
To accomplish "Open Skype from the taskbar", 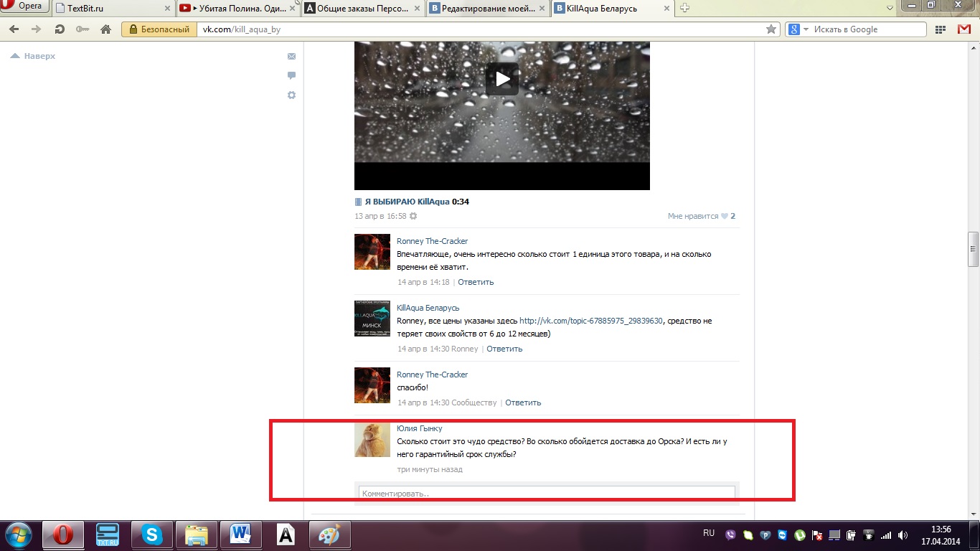I will pyautogui.click(x=152, y=535).
